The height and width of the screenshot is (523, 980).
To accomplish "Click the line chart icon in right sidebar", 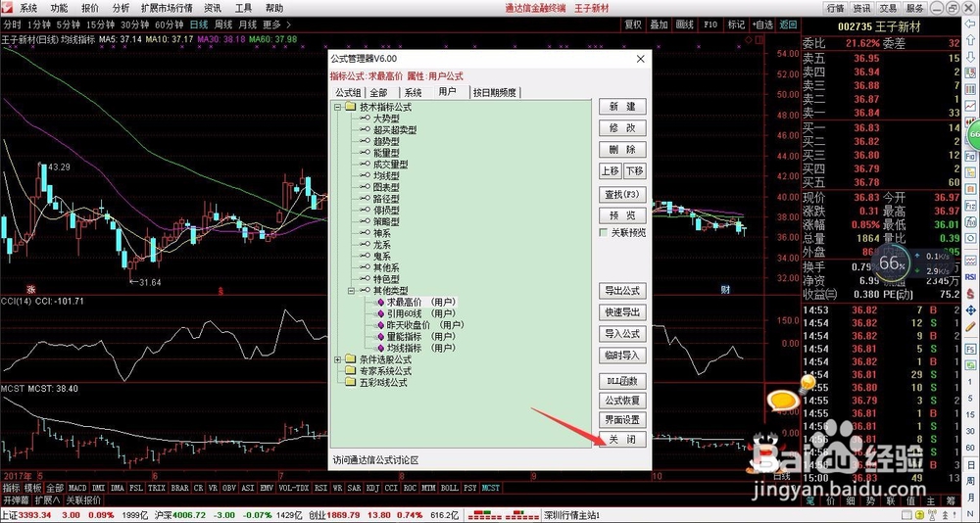I will point(970,105).
